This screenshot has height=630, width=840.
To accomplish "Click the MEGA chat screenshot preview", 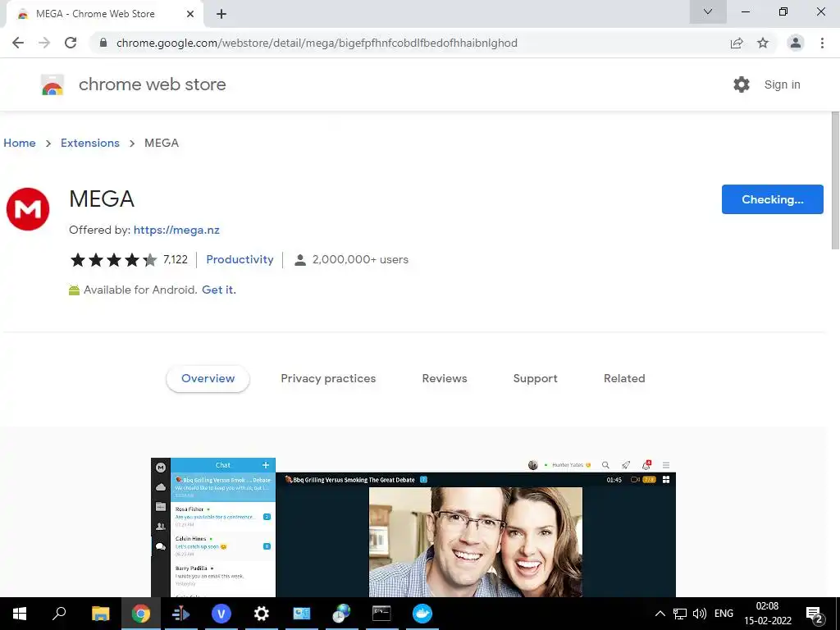I will [x=413, y=527].
